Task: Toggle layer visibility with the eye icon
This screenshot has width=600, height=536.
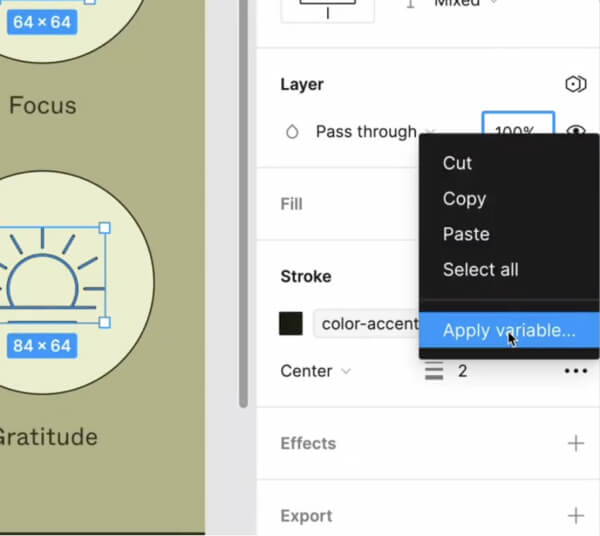Action: [x=576, y=131]
